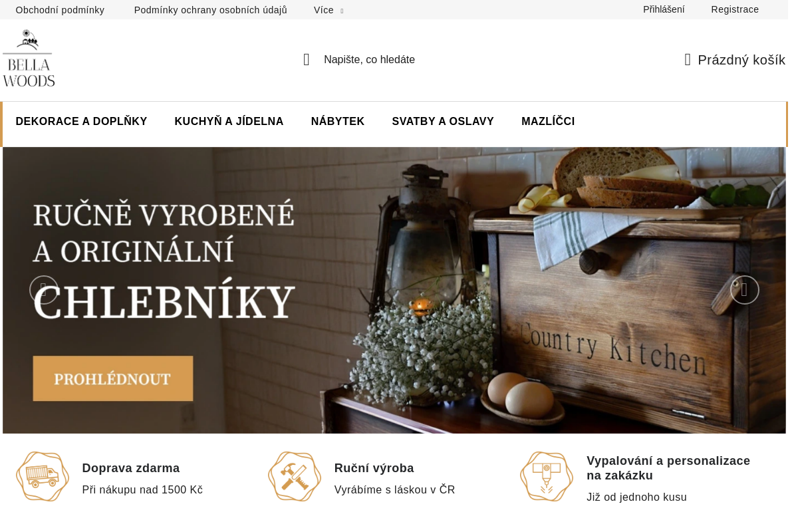Click the handmade hammer and saw icon
The width and height of the screenshot is (798, 532).
coord(295,477)
